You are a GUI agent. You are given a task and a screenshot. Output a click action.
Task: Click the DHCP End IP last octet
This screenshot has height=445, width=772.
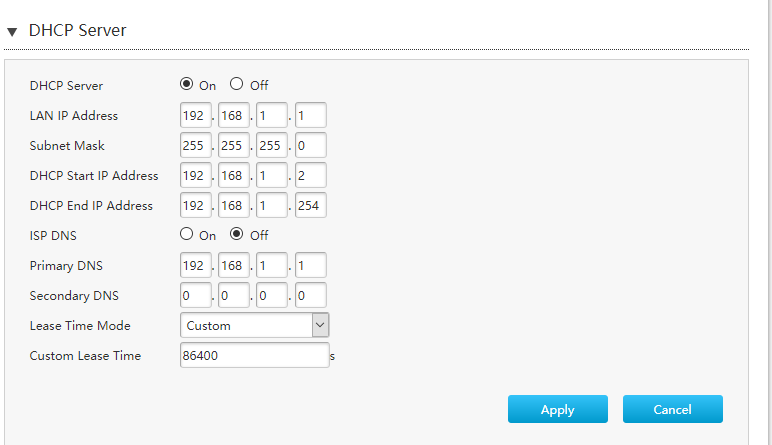[x=310, y=205]
